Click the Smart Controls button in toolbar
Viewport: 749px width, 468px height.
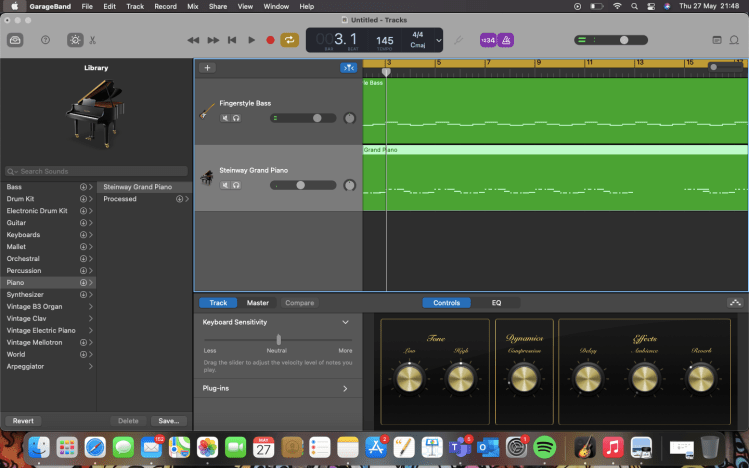point(74,40)
